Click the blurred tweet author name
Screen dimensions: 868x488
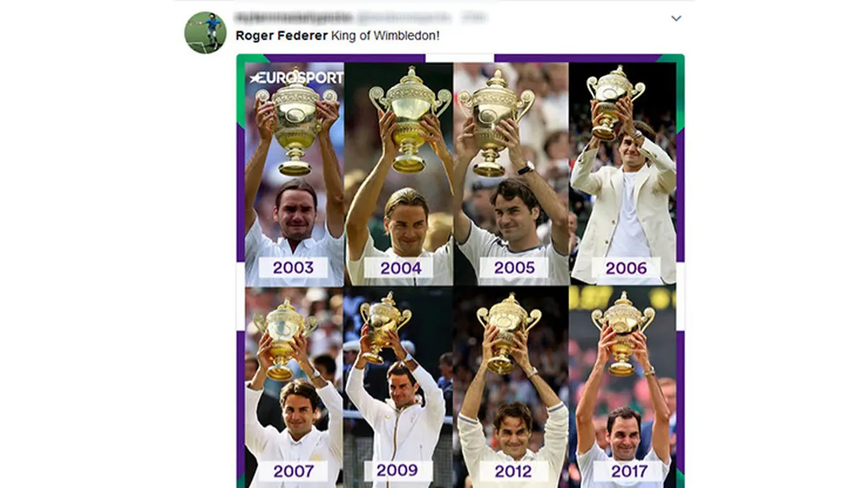[294, 17]
